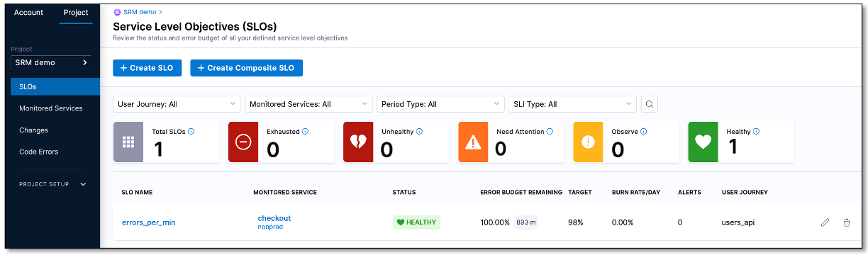Viewport: 868px width, 255px height.
Task: Click the Observe info icon
Action: tap(642, 132)
